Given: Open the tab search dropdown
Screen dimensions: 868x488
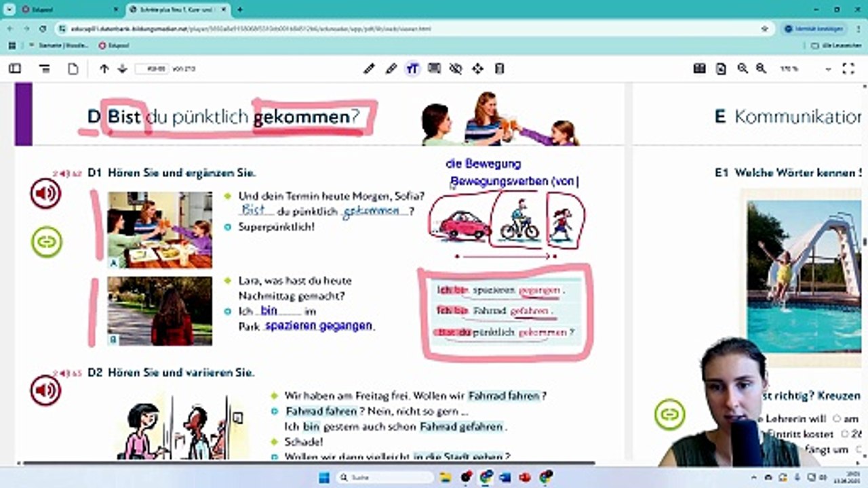Looking at the screenshot, I should (9, 9).
